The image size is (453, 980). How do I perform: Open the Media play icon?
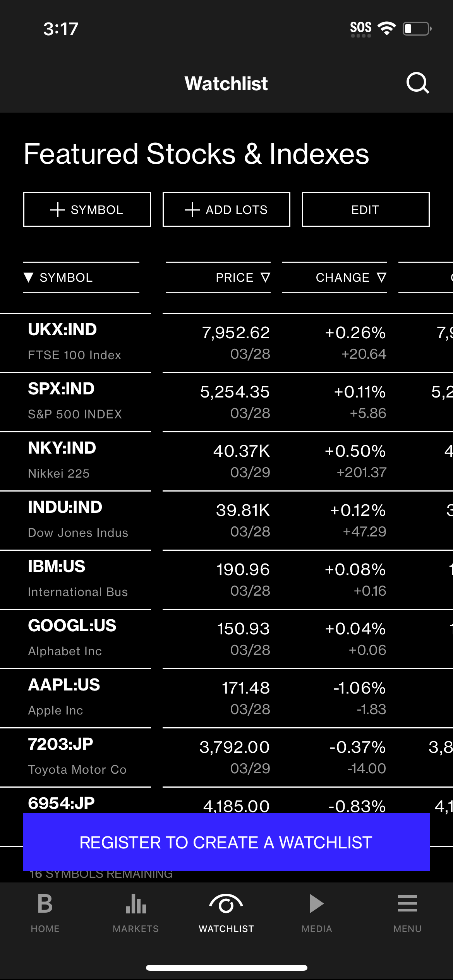point(317,904)
